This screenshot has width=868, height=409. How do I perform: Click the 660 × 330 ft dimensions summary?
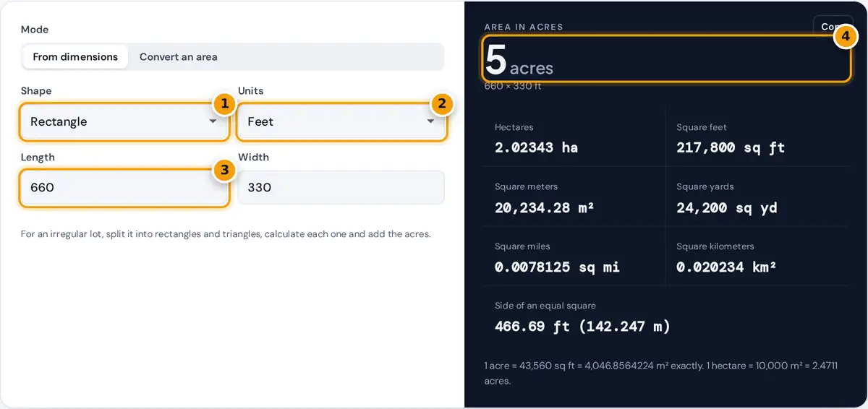pos(513,86)
